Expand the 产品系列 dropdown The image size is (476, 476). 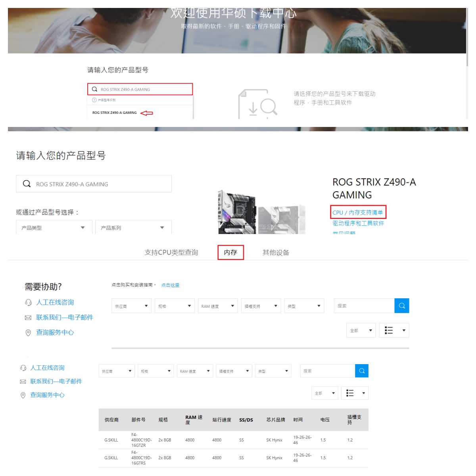click(x=133, y=228)
